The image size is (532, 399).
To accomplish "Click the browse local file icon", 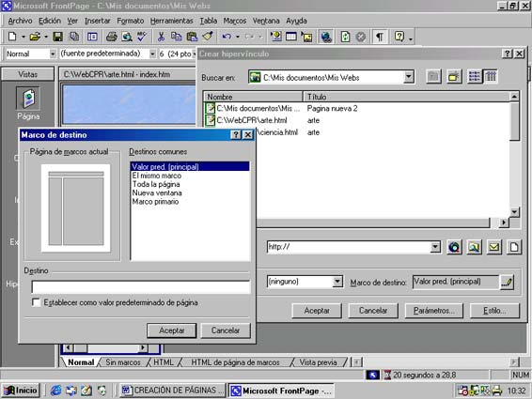I will 475,247.
